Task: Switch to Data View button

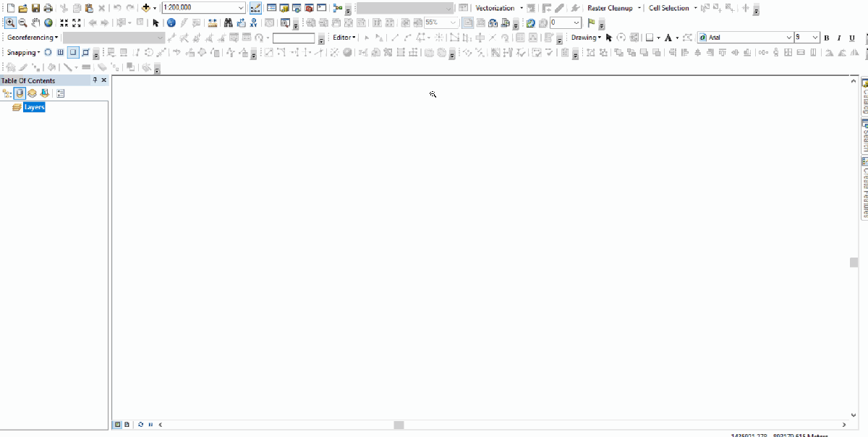Action: click(118, 425)
